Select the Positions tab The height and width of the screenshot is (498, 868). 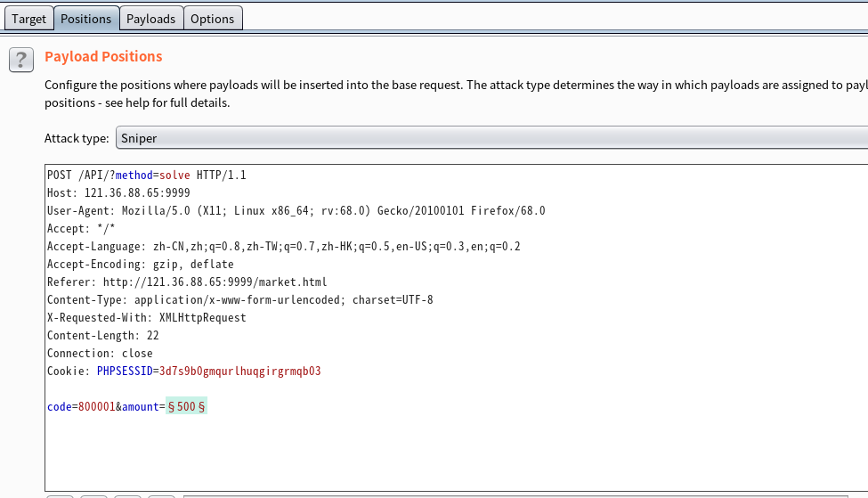pyautogui.click(x=85, y=19)
